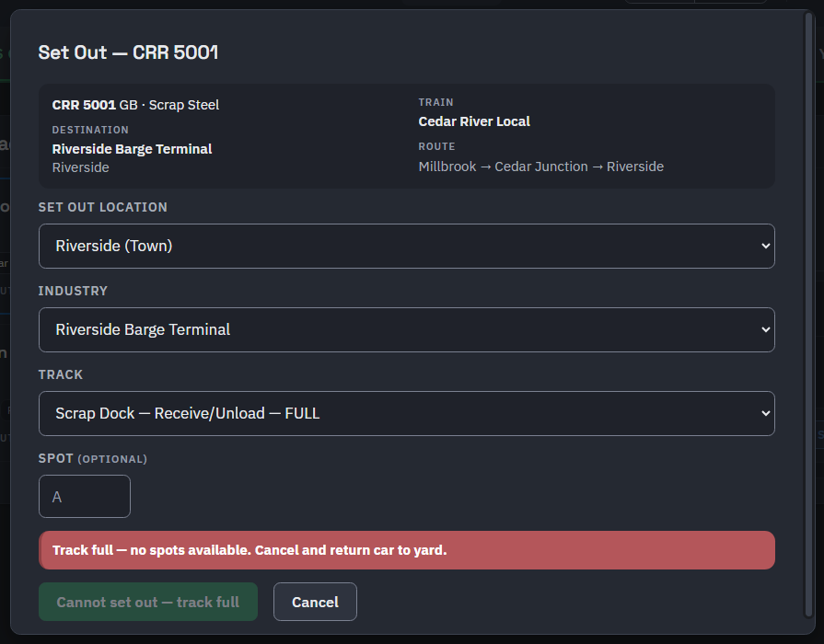This screenshot has height=644, width=824.
Task: Click the Riverside town text under destination
Action: [x=80, y=167]
